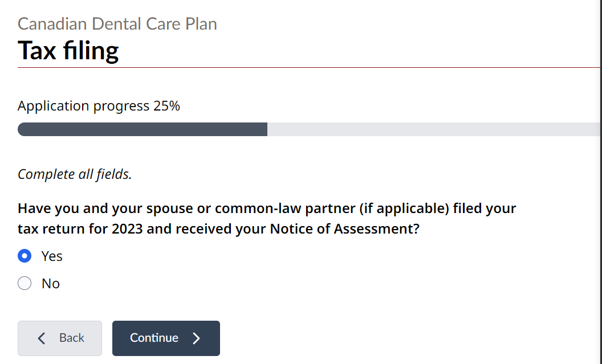The height and width of the screenshot is (364, 602).
Task: Click the left chevron icon beside Back
Action: click(x=41, y=338)
